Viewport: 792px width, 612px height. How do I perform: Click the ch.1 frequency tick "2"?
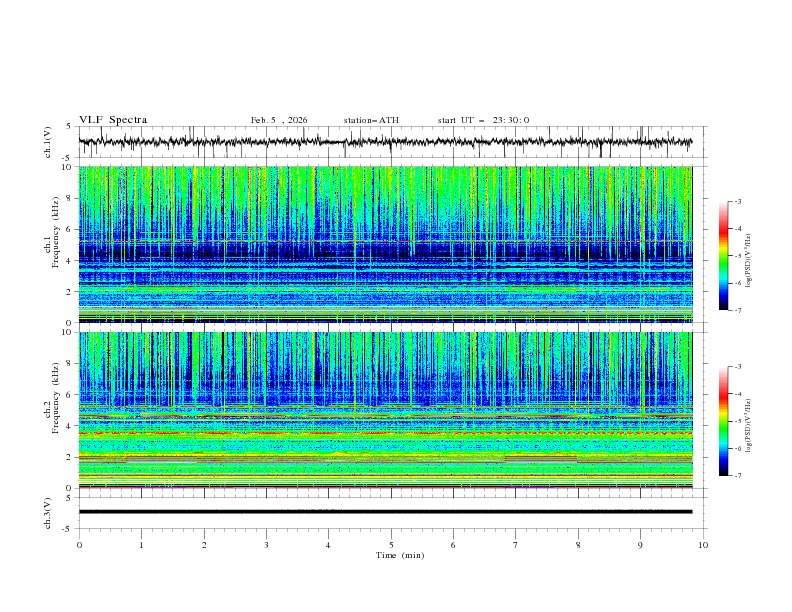point(71,291)
